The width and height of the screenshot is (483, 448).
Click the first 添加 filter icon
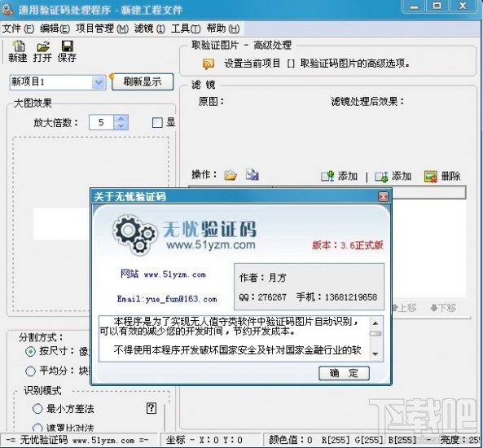tap(327, 176)
